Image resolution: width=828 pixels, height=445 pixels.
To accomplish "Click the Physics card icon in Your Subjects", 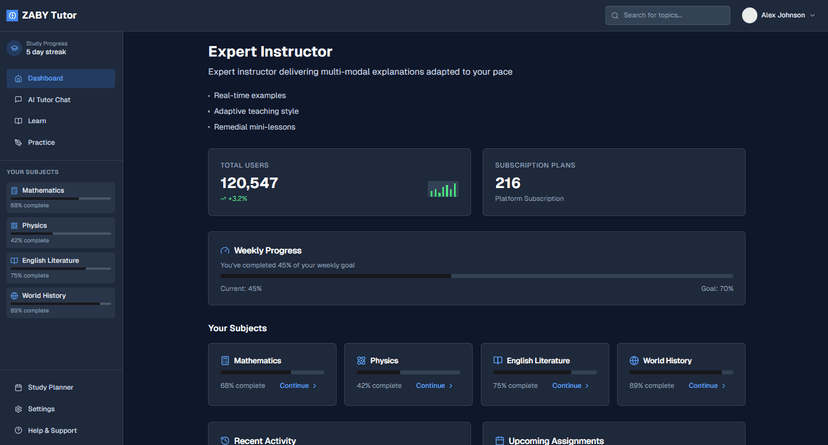I will coord(361,361).
